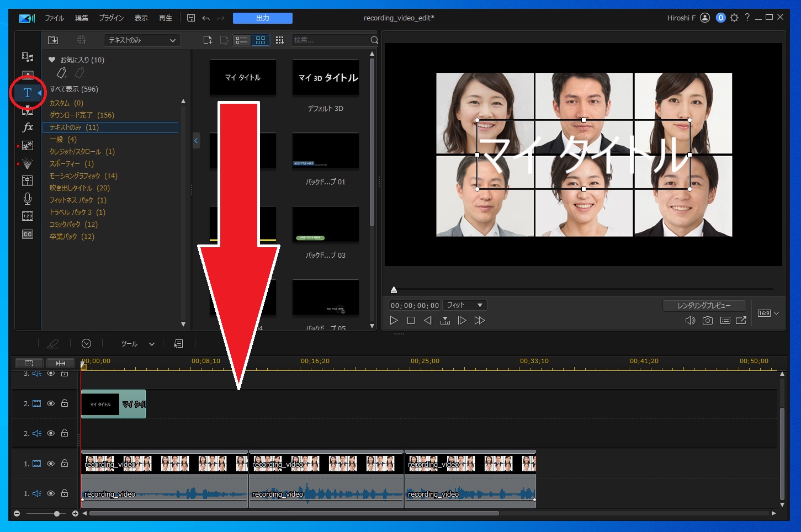
Task: Lock audio track 1
Action: point(65,493)
